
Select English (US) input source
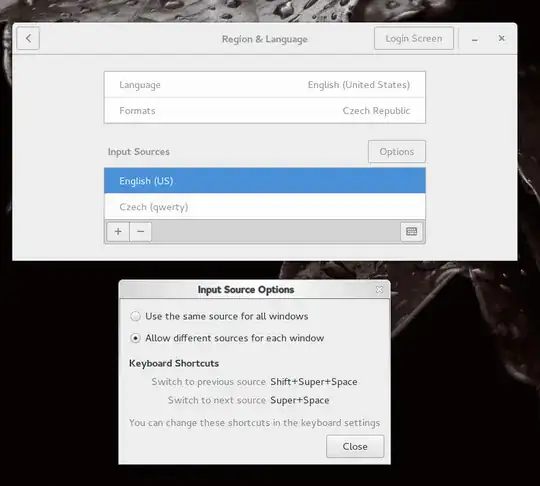click(265, 180)
